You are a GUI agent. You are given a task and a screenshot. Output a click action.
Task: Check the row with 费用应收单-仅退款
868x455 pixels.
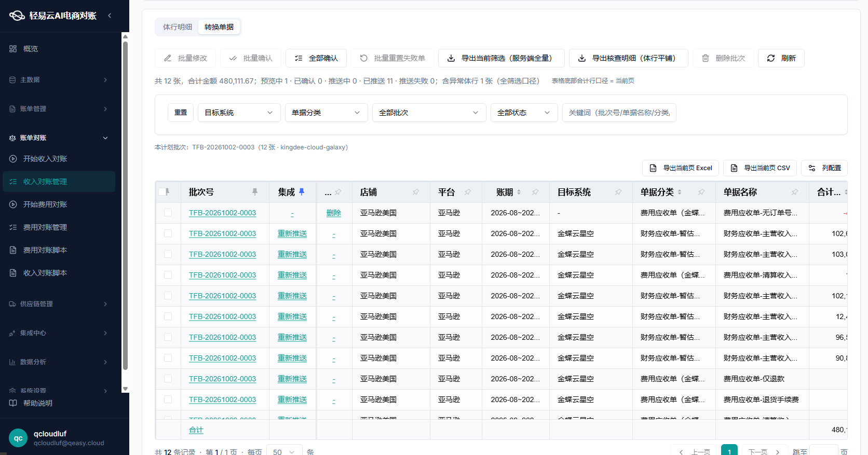click(168, 379)
